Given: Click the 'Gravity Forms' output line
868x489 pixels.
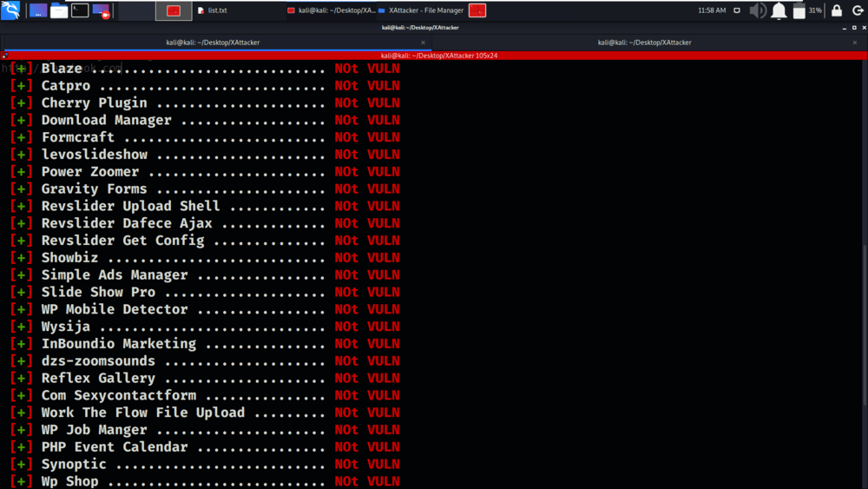Looking at the screenshot, I should [205, 188].
